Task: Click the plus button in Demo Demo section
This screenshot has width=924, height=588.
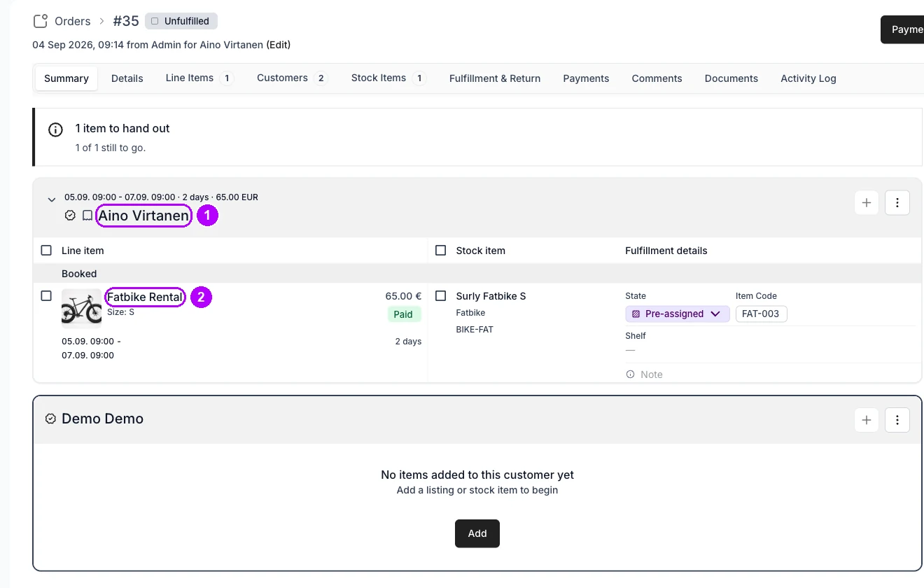Action: point(867,420)
